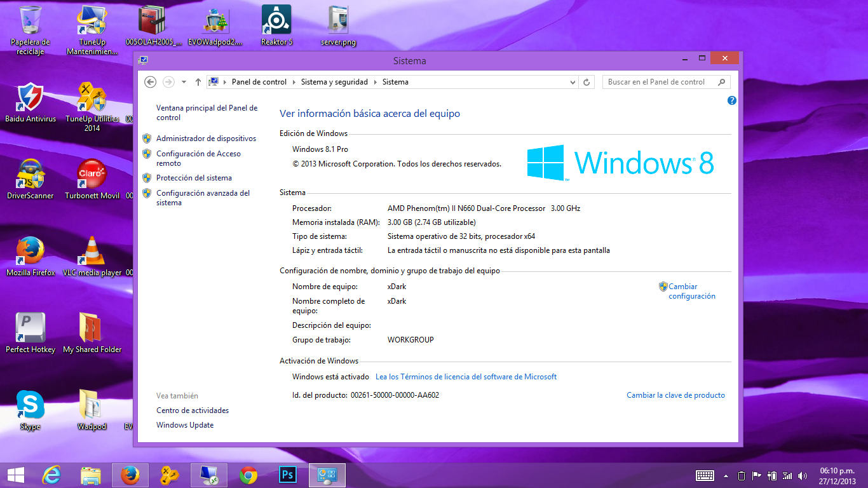Launch Reaktor 5 from the desktop
Image resolution: width=868 pixels, height=488 pixels.
coord(276,25)
